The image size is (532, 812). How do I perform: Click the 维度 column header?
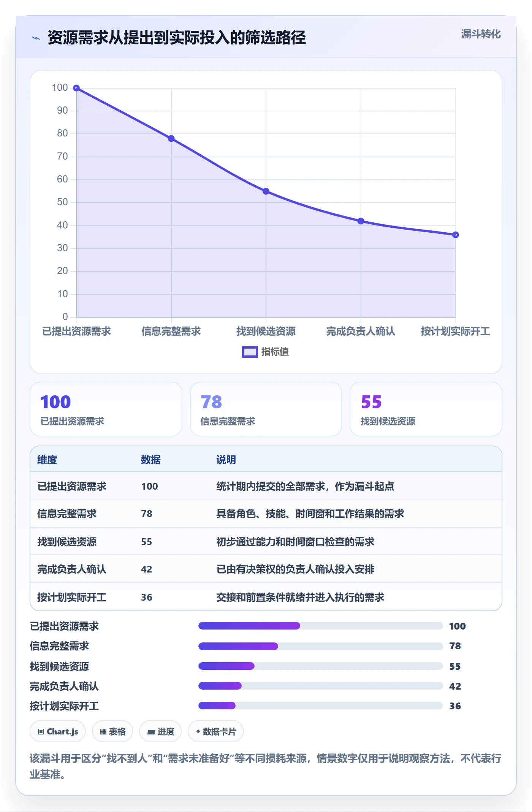tap(47, 460)
